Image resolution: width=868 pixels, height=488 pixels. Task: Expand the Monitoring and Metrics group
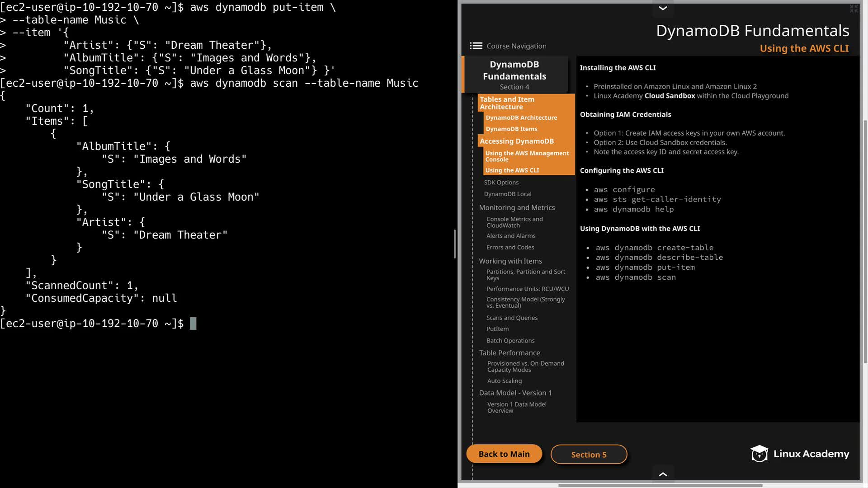[517, 207]
